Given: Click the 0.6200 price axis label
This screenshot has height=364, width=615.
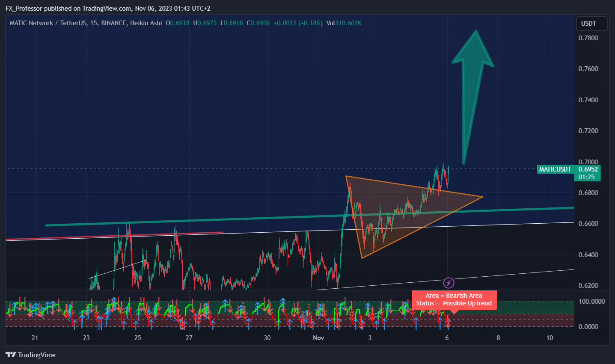Looking at the screenshot, I should point(588,286).
